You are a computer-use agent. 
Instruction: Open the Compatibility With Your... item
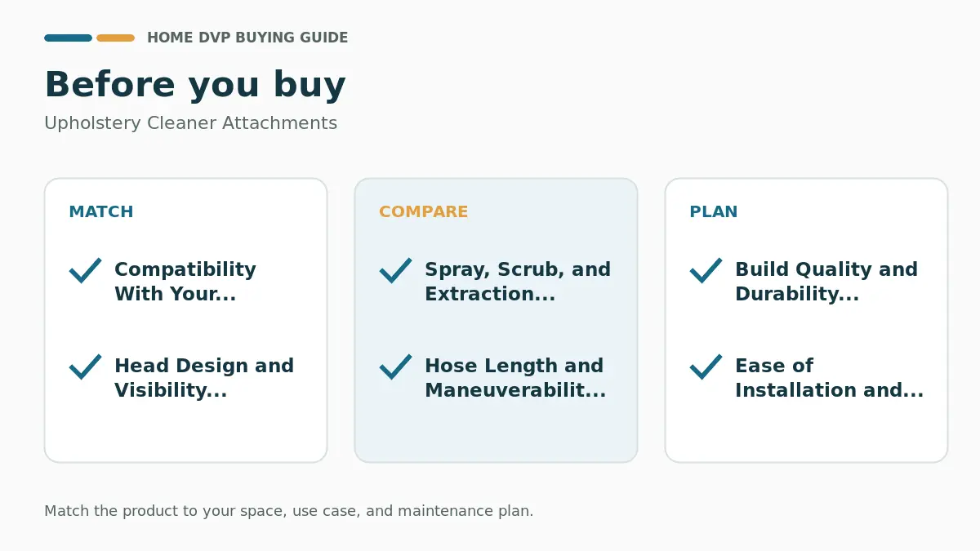point(185,282)
